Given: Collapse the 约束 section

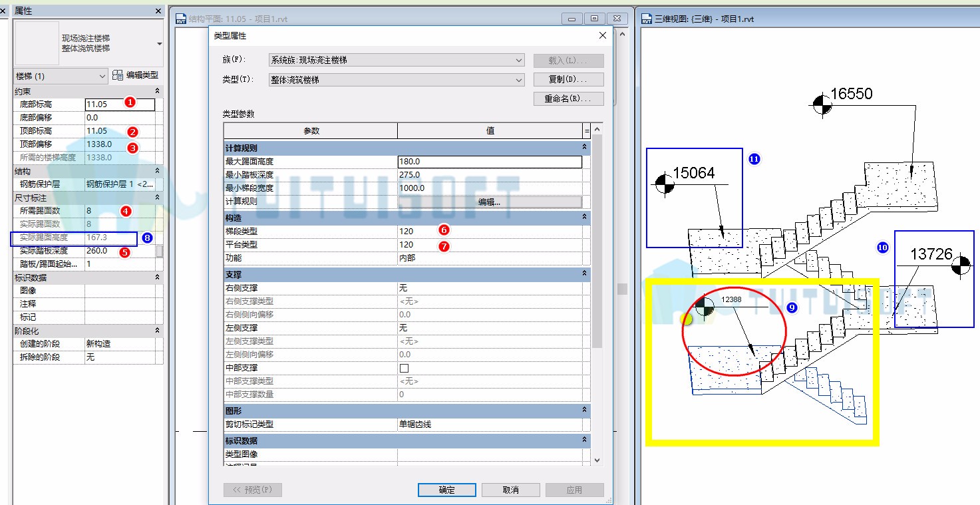Looking at the screenshot, I should coord(157,91).
